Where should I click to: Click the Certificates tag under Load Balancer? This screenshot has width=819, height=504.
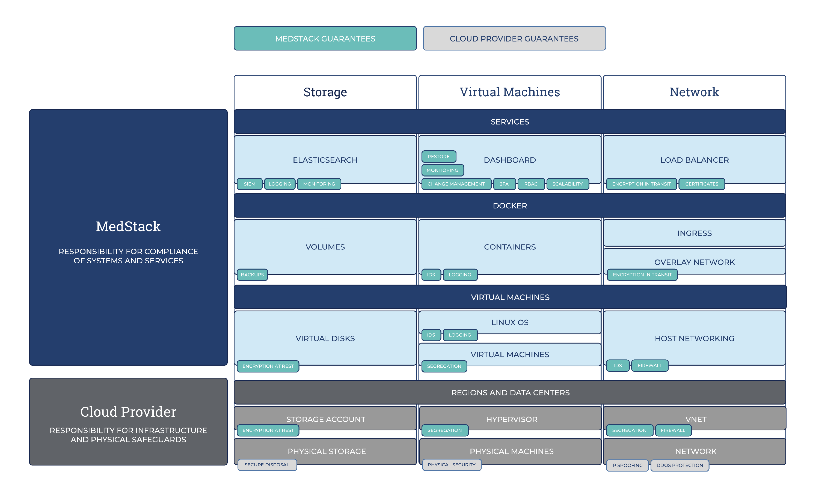pyautogui.click(x=701, y=184)
